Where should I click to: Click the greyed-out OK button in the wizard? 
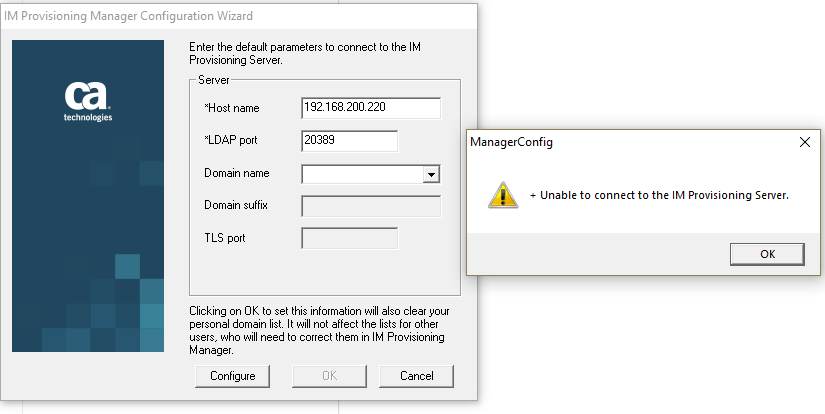tap(329, 376)
